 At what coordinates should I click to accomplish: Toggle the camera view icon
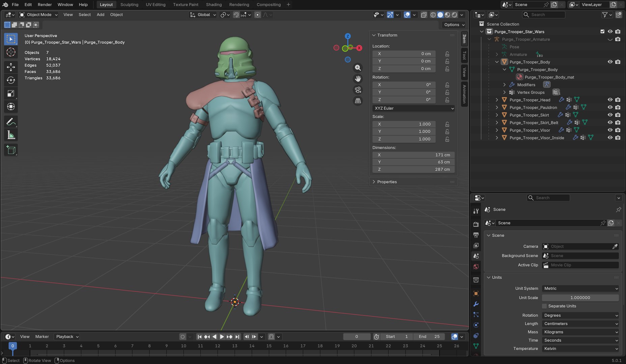(358, 90)
